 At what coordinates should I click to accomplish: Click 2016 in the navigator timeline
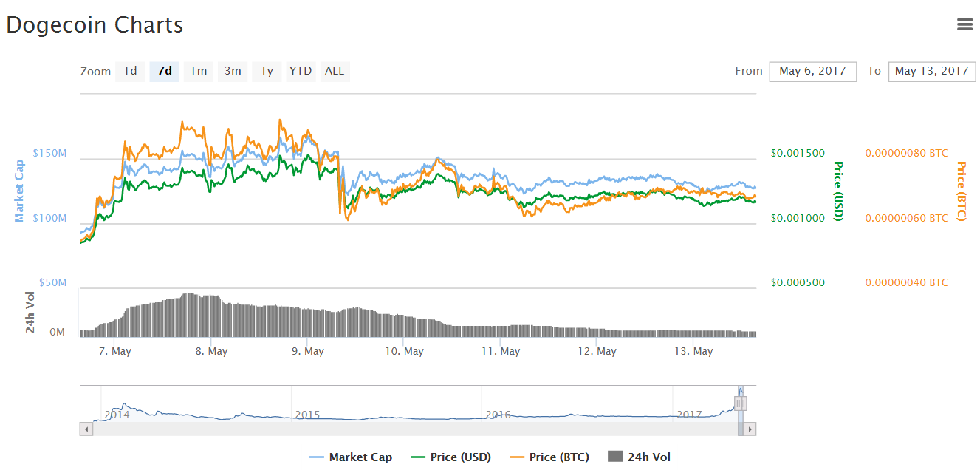coord(498,415)
